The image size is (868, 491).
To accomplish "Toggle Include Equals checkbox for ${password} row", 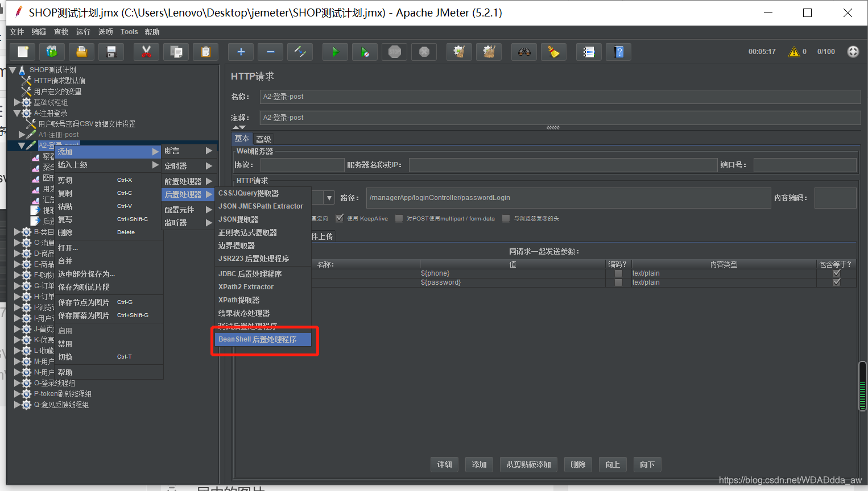I will coord(836,282).
